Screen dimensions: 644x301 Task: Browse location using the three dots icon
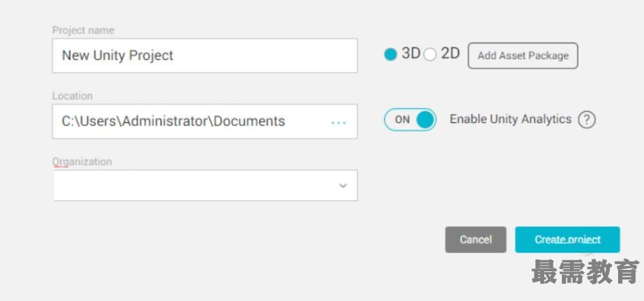pyautogui.click(x=338, y=122)
